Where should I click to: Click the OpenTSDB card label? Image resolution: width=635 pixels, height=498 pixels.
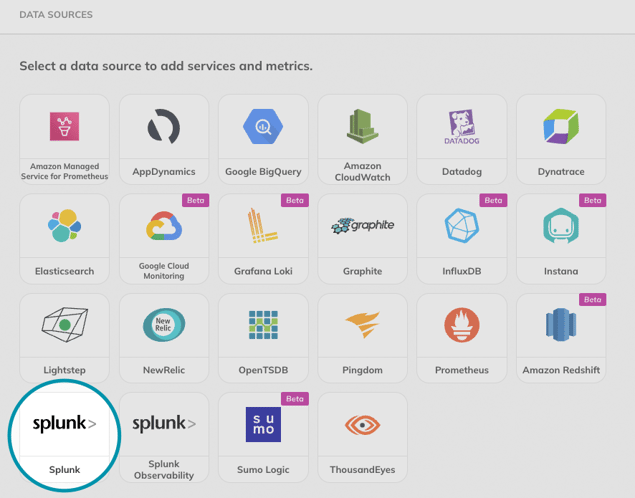click(263, 370)
